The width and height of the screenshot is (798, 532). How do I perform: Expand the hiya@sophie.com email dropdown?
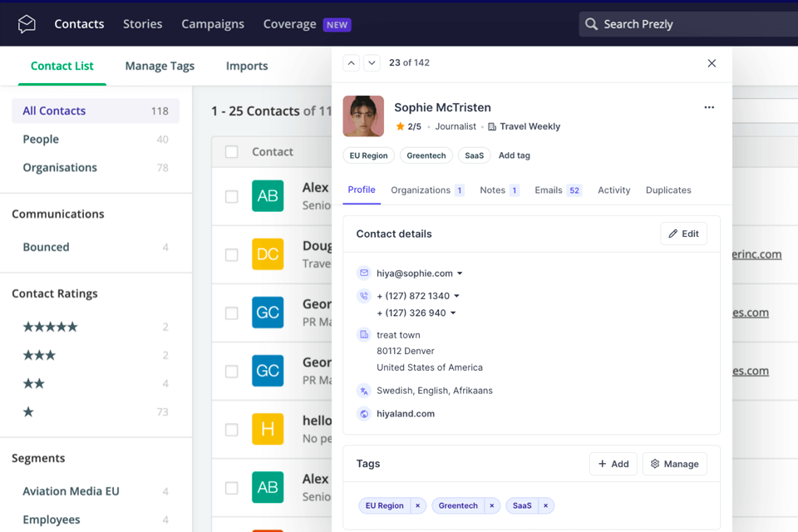point(460,273)
